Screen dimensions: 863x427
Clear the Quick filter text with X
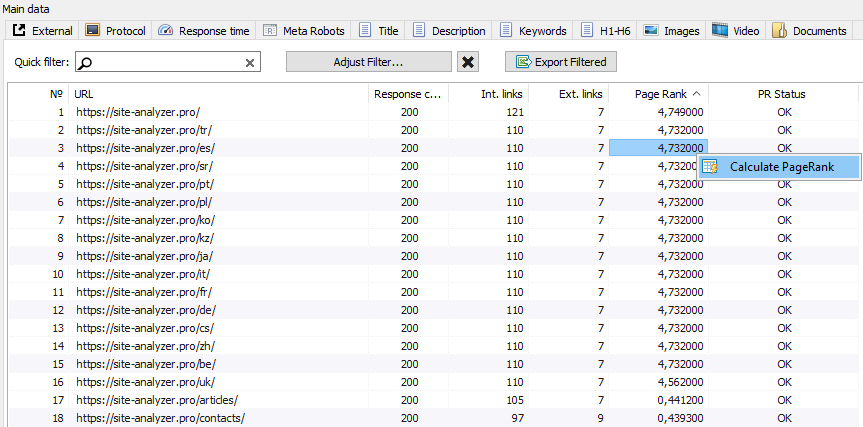249,63
